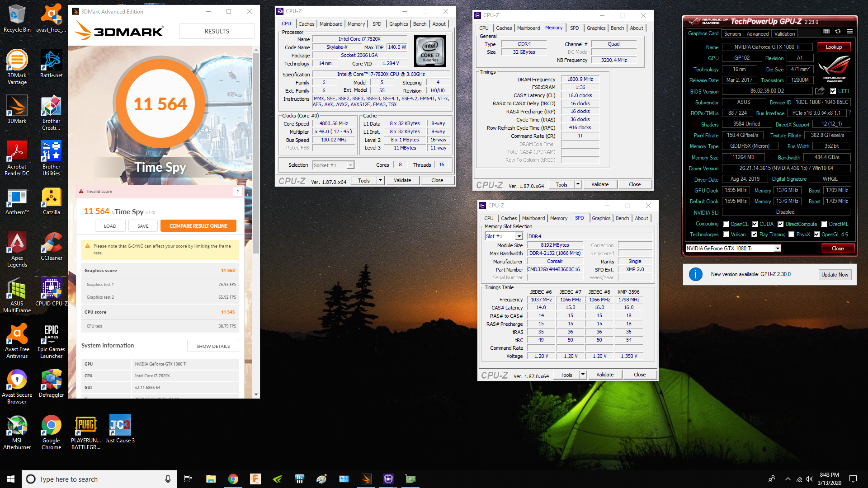Switch to Advanced tab in GPU-Z

pyautogui.click(x=758, y=34)
